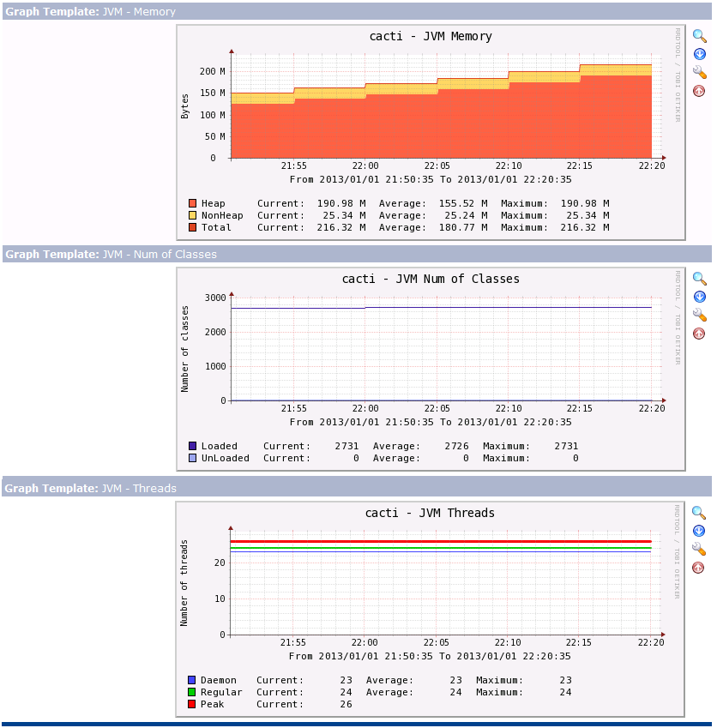
Task: Click Peak current value '26'
Action: [346, 704]
